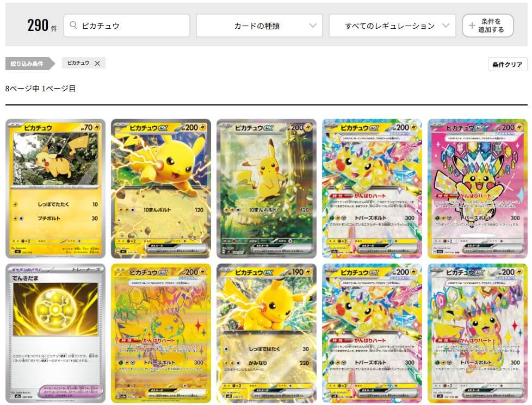Viewport: 532px width, 405px height.
Task: Click the search magnifier icon
Action: pos(73,26)
